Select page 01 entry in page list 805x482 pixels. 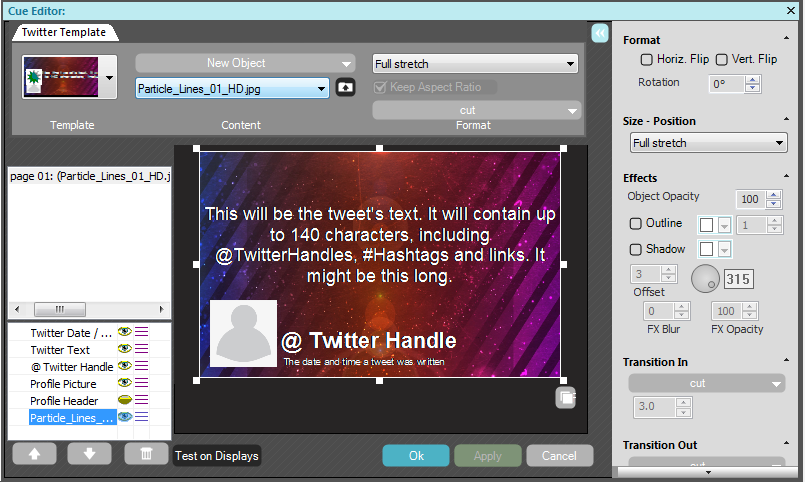click(90, 176)
